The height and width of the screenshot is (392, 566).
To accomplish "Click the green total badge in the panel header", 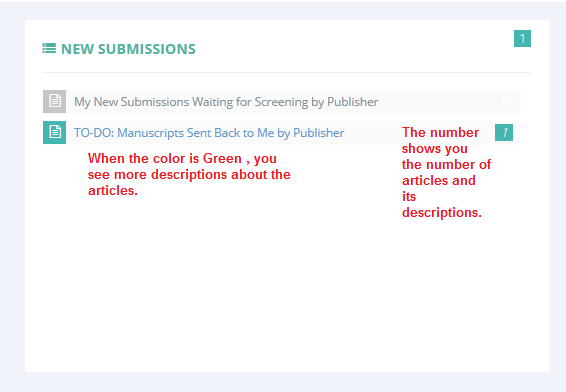I will click(x=522, y=38).
